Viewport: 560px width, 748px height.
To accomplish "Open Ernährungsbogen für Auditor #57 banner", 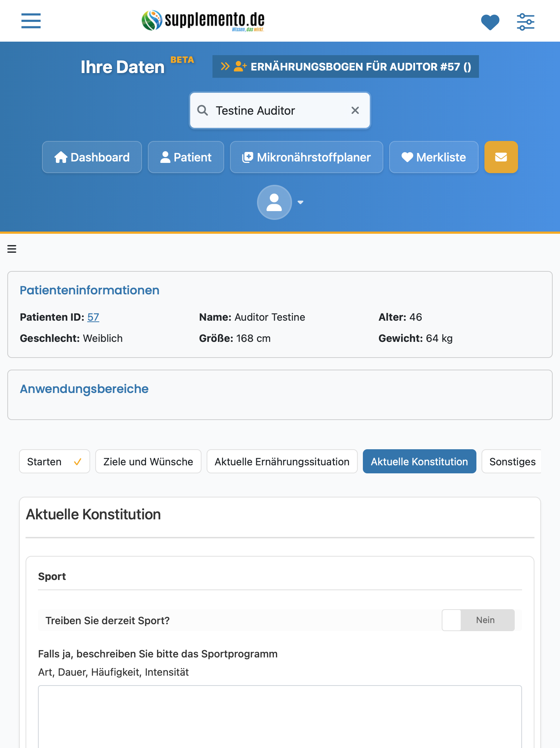I will point(345,66).
